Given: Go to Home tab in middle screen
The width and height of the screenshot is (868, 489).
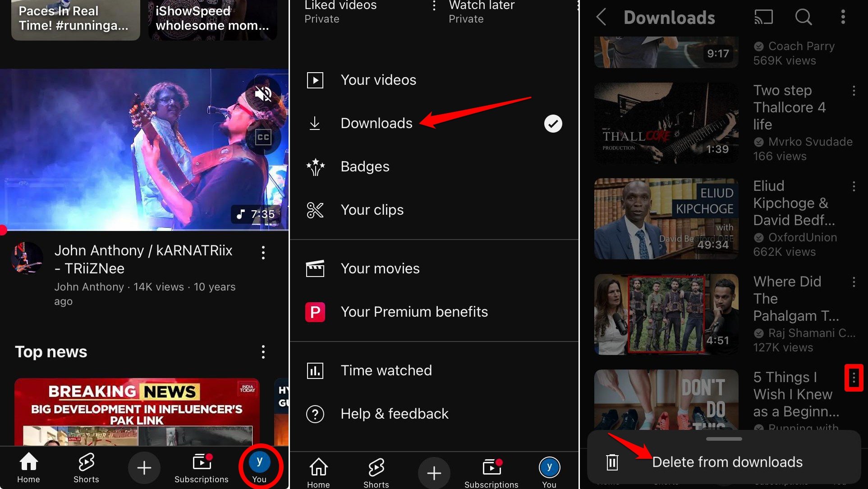Looking at the screenshot, I should (x=318, y=472).
